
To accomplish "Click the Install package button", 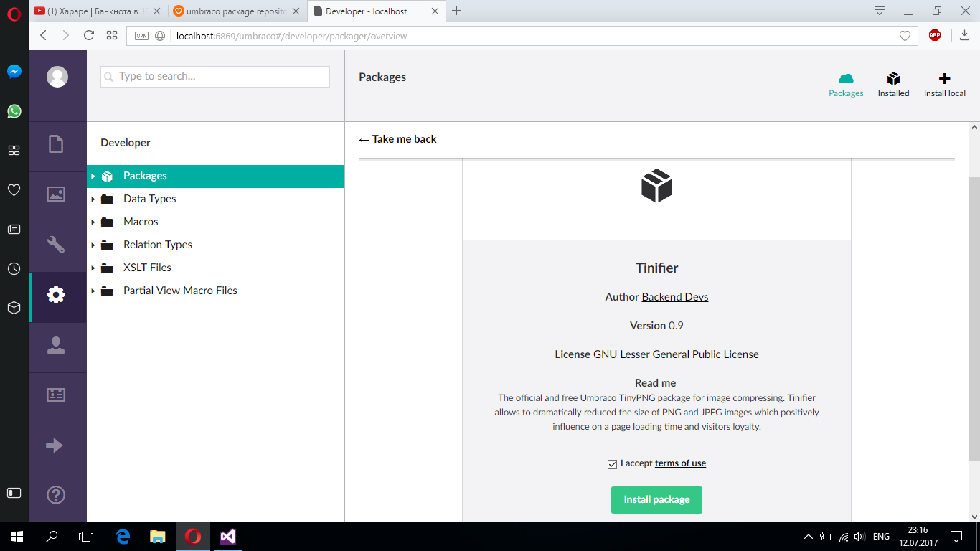I will 656,500.
